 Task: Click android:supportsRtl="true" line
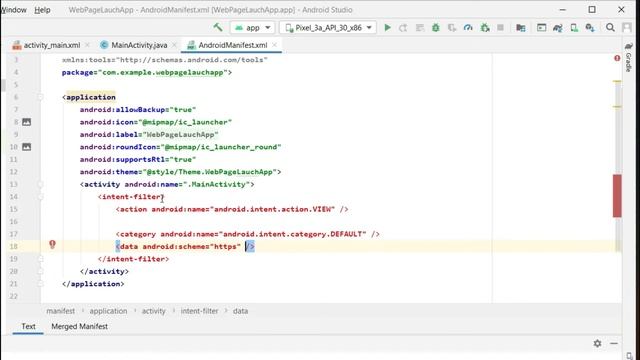pos(138,159)
